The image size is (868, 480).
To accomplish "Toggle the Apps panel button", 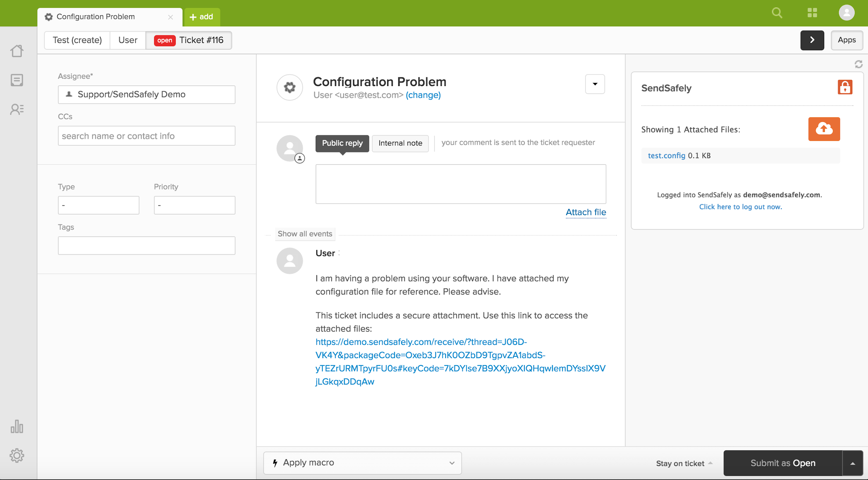I will [x=846, y=40].
